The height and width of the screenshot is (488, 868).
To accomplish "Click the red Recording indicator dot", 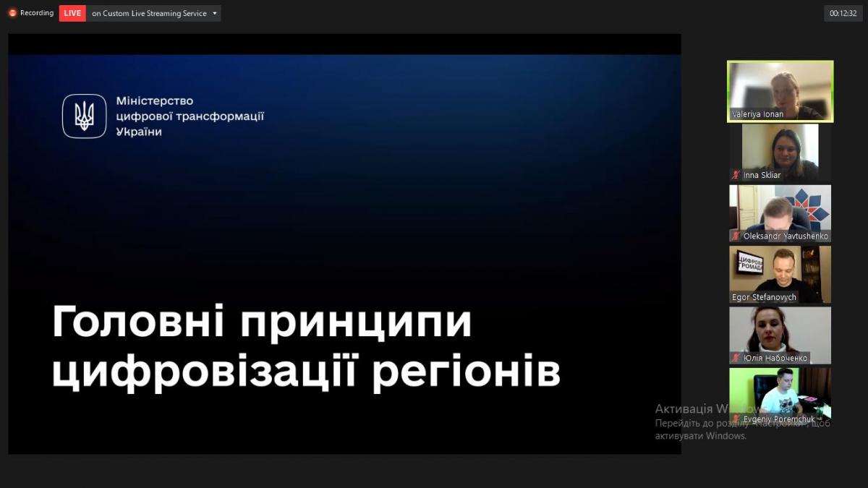I will pyautogui.click(x=12, y=13).
